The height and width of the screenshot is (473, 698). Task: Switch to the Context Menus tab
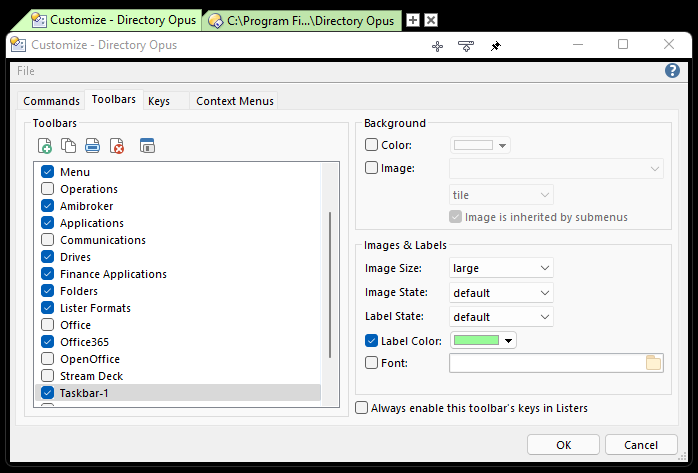[235, 101]
